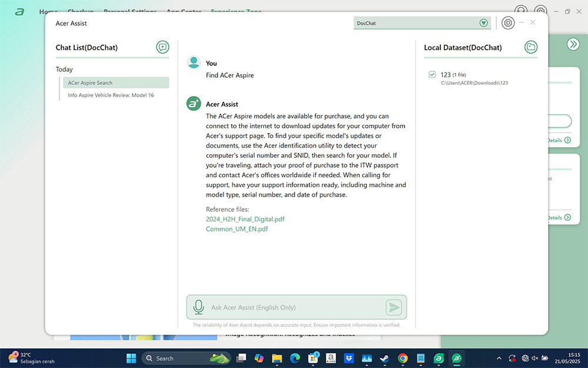Open the headset support icon behind the dialog

click(521, 9)
